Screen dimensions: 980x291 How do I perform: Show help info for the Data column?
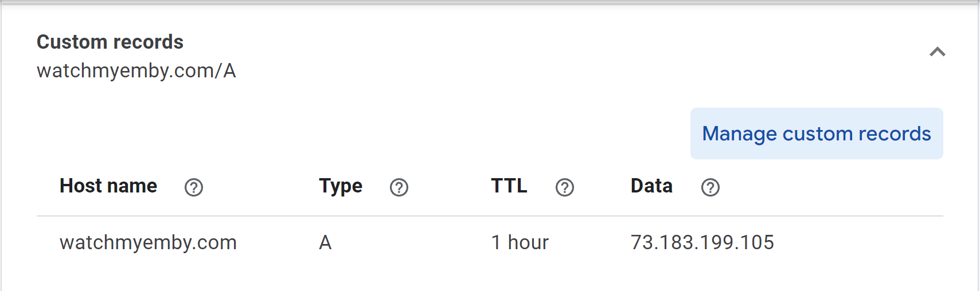coord(710,187)
